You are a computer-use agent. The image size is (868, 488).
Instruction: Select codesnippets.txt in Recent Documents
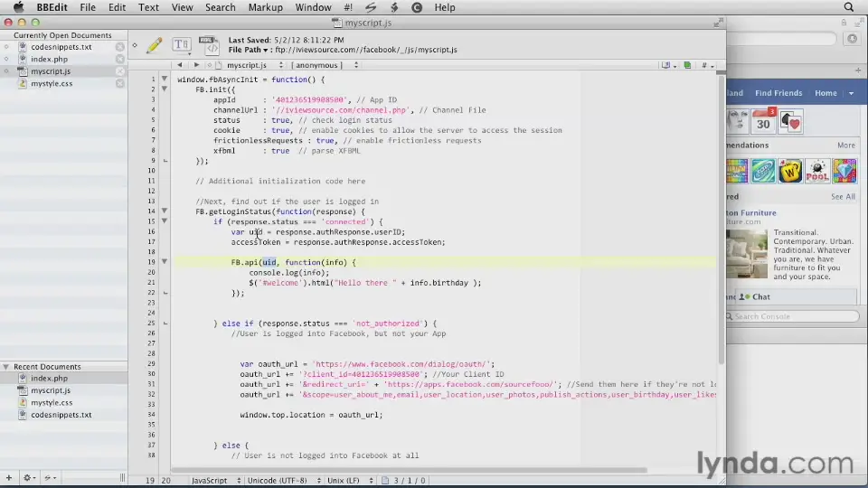pyautogui.click(x=61, y=415)
